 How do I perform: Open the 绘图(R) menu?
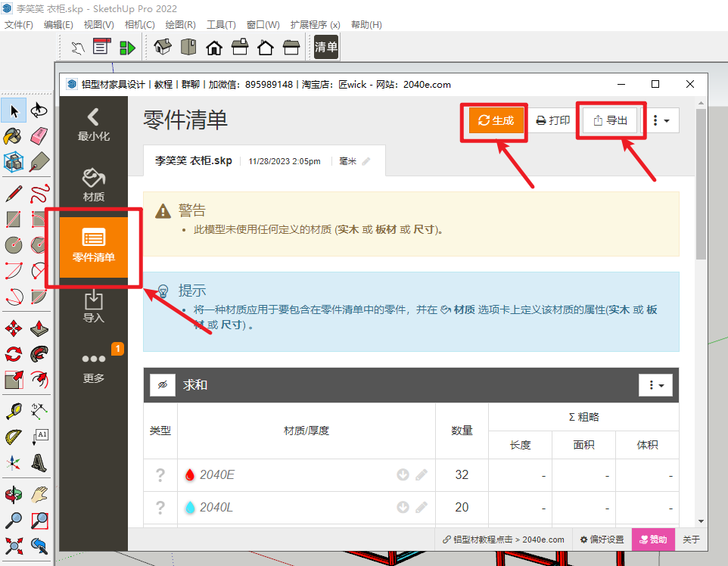(180, 24)
